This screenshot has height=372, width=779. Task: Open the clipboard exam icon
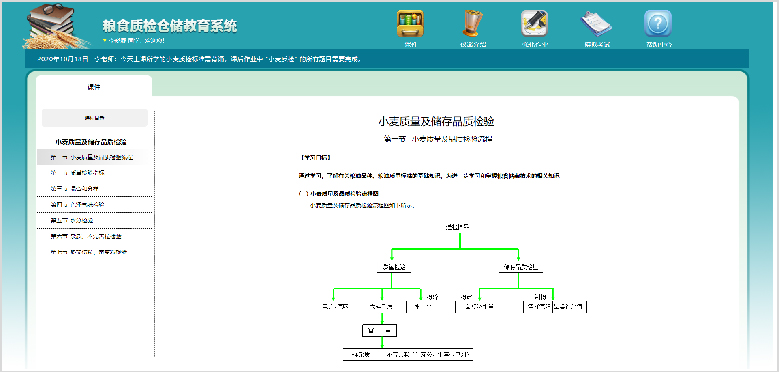pyautogui.click(x=596, y=23)
